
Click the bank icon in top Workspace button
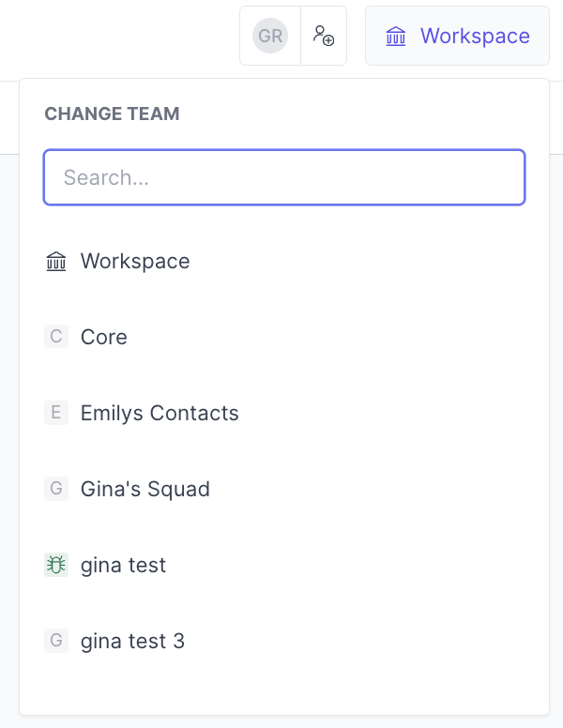pyautogui.click(x=396, y=37)
